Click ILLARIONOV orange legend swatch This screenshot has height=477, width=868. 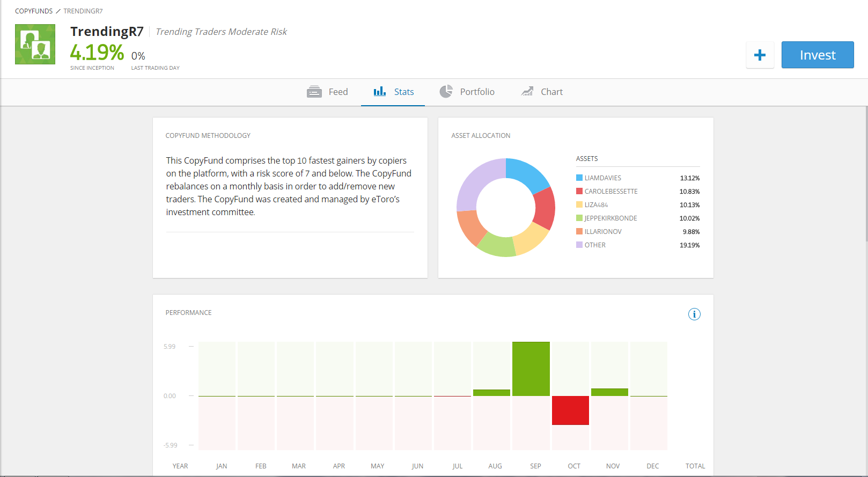click(x=579, y=231)
